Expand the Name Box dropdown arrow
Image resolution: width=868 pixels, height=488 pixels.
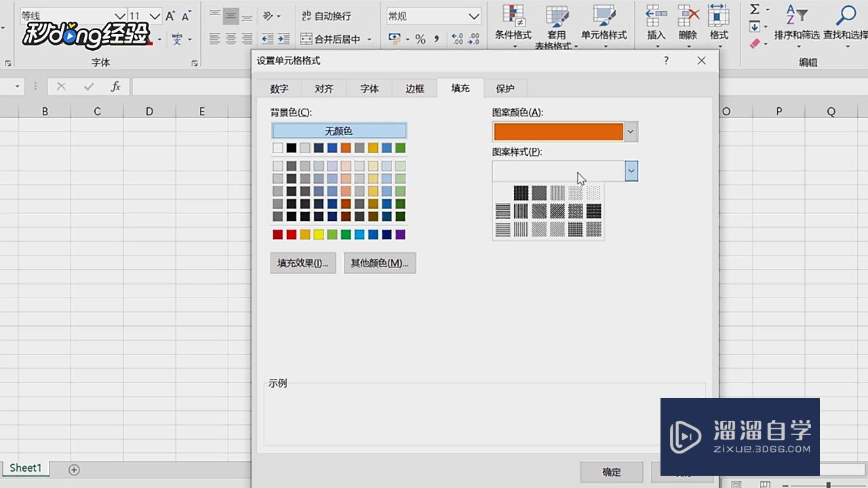tap(17, 87)
